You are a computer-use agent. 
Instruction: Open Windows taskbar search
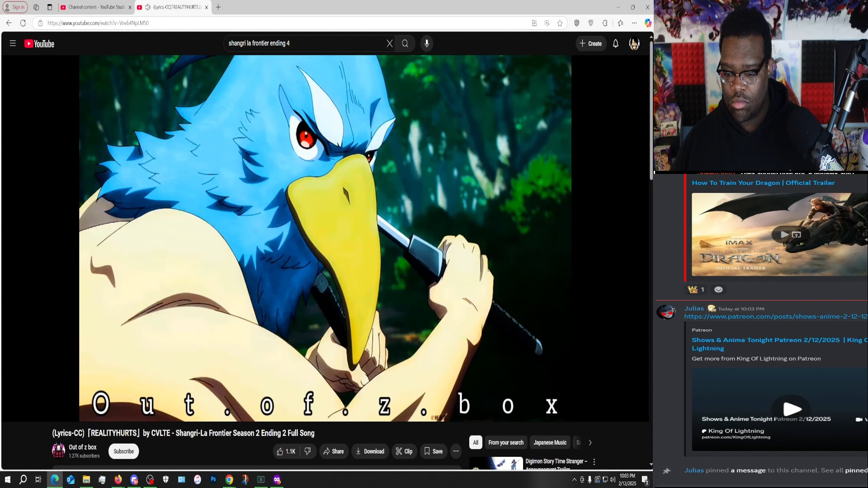(x=23, y=480)
